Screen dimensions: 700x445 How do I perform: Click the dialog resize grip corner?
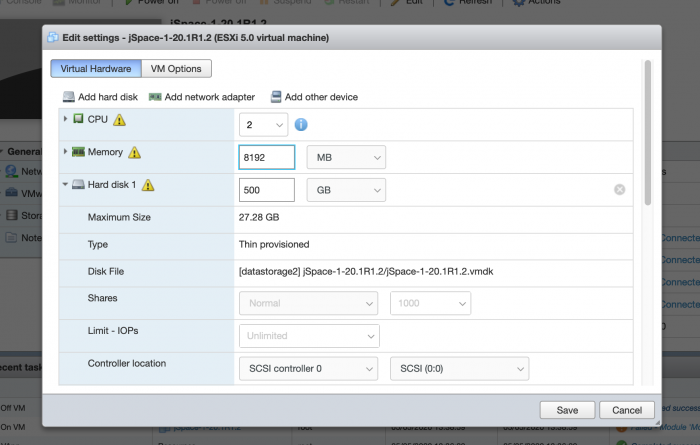(x=657, y=422)
